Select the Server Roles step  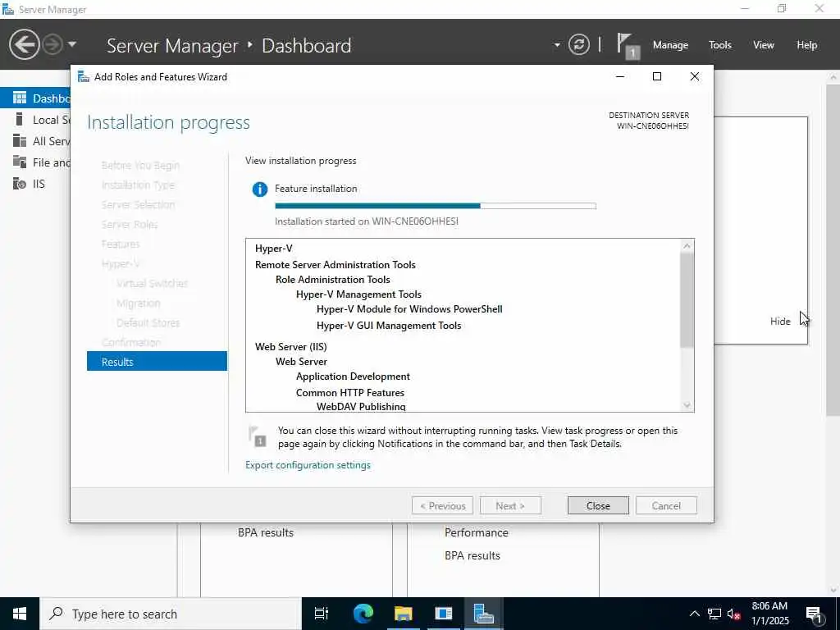click(x=130, y=225)
